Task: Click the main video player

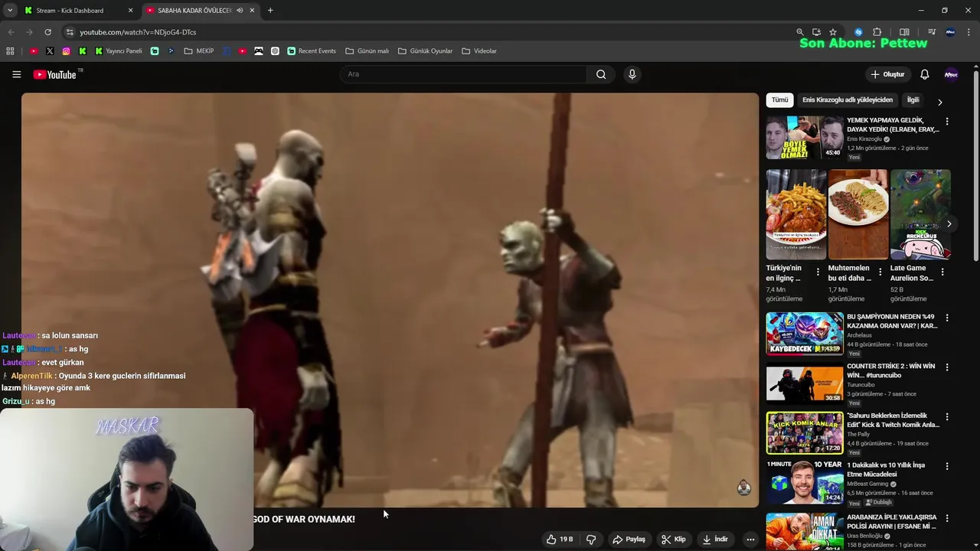Action: pyautogui.click(x=390, y=300)
